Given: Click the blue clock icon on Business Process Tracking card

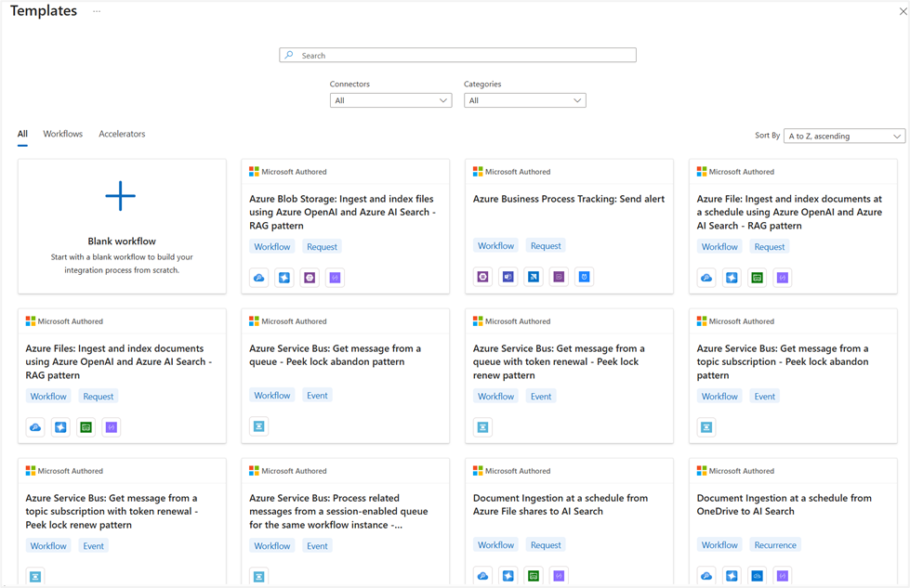Looking at the screenshot, I should click(x=585, y=277).
